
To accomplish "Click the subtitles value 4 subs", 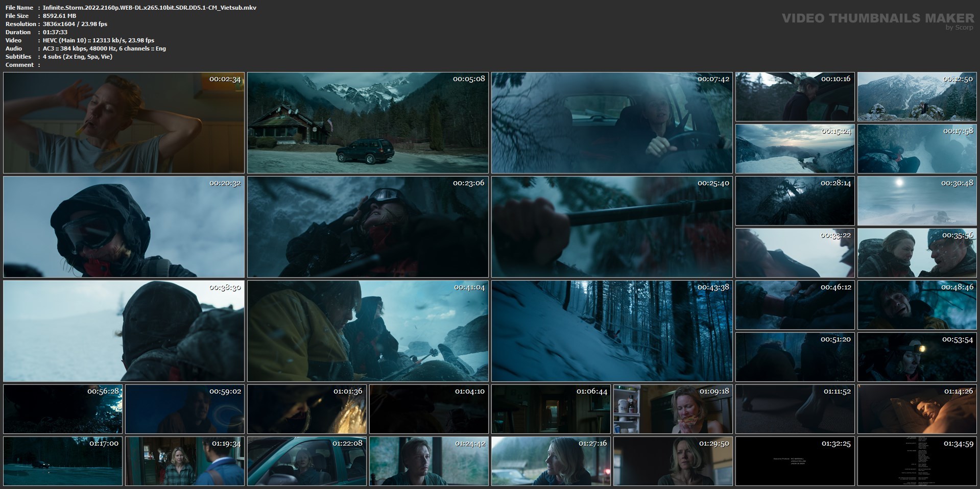I will tap(78, 57).
